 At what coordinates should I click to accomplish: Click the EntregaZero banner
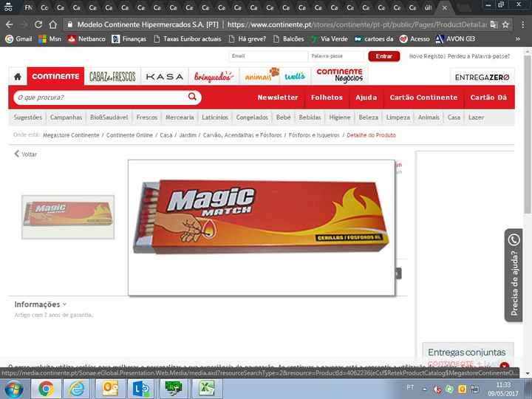tap(482, 77)
